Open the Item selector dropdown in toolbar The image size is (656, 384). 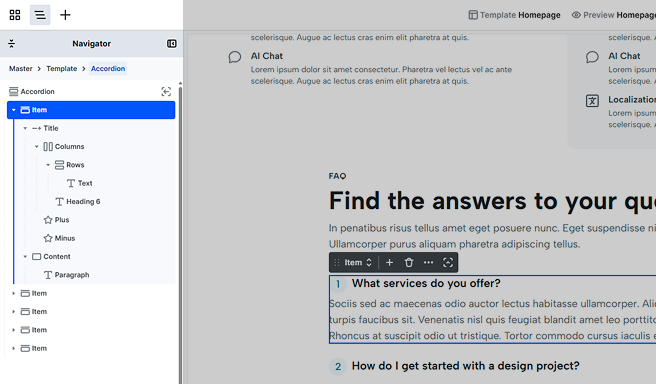pyautogui.click(x=358, y=263)
